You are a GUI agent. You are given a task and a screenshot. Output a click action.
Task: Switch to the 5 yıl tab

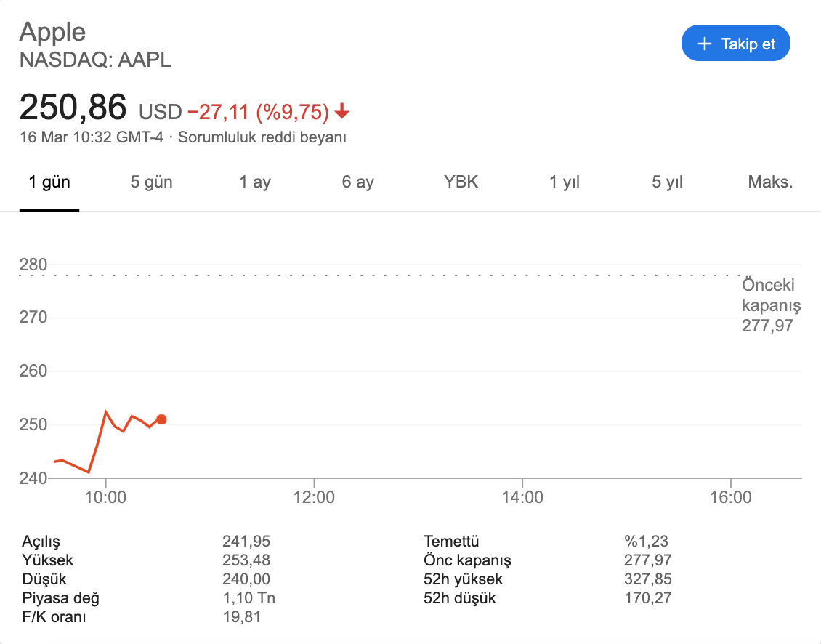pyautogui.click(x=667, y=182)
